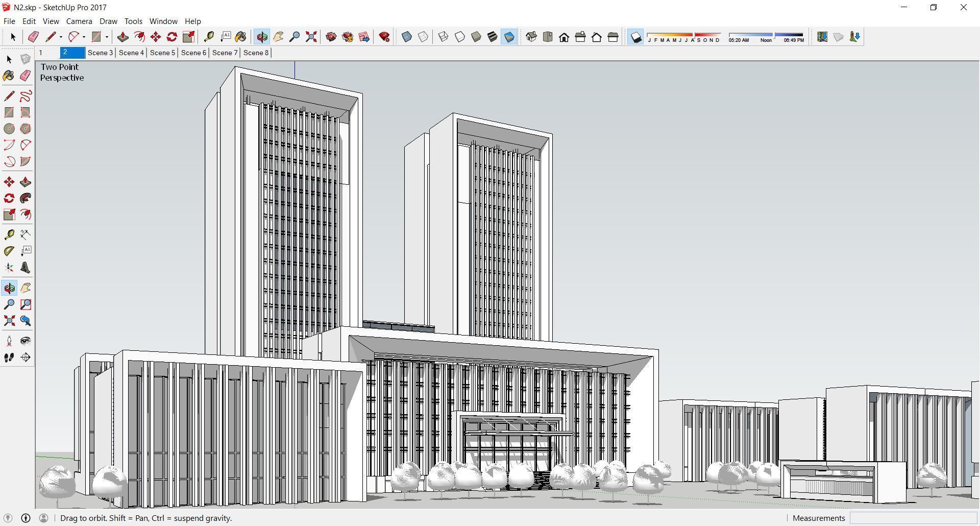This screenshot has width=980, height=526.
Task: Select the Pie arc tool
Action: click(26, 161)
